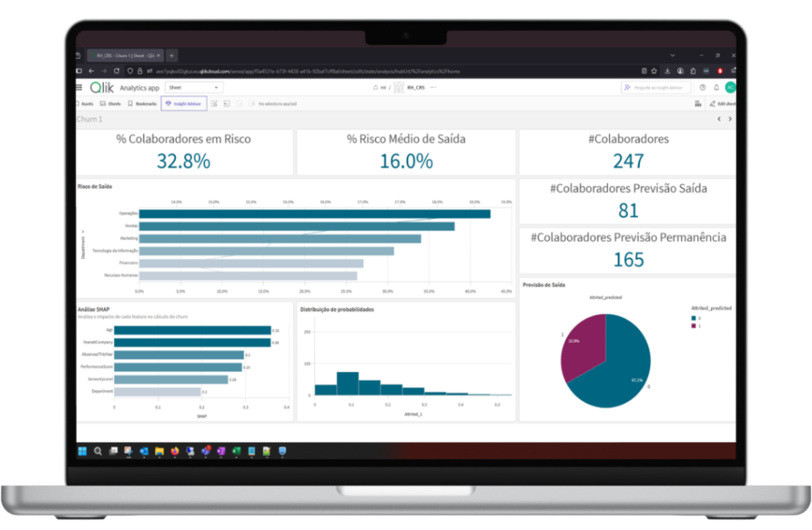The image size is (812, 530).
Task: Open Firefox from the Windows taskbar
Action: (x=174, y=451)
